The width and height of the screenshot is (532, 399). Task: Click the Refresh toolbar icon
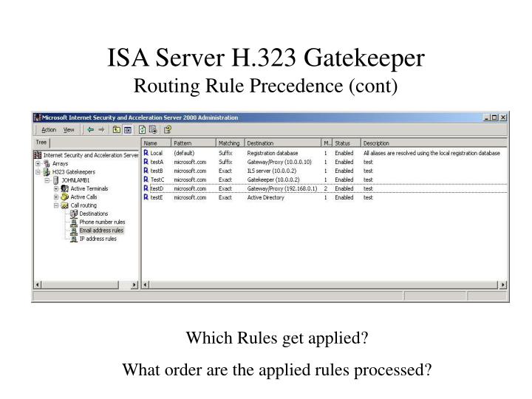click(142, 129)
